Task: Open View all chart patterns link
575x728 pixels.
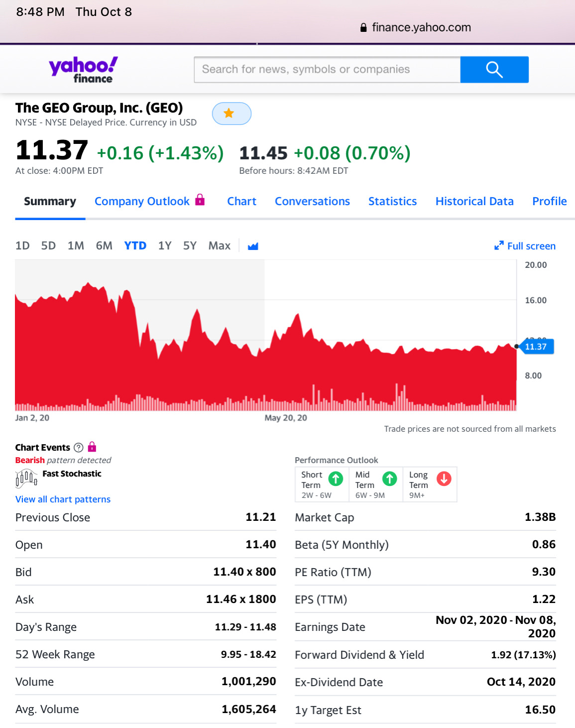Action: pos(63,499)
